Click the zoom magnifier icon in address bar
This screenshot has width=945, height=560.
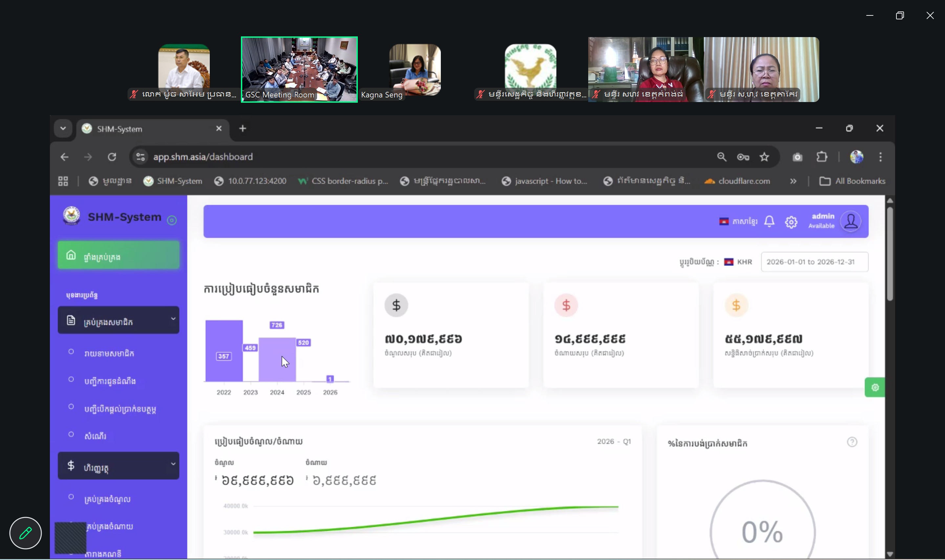point(721,157)
